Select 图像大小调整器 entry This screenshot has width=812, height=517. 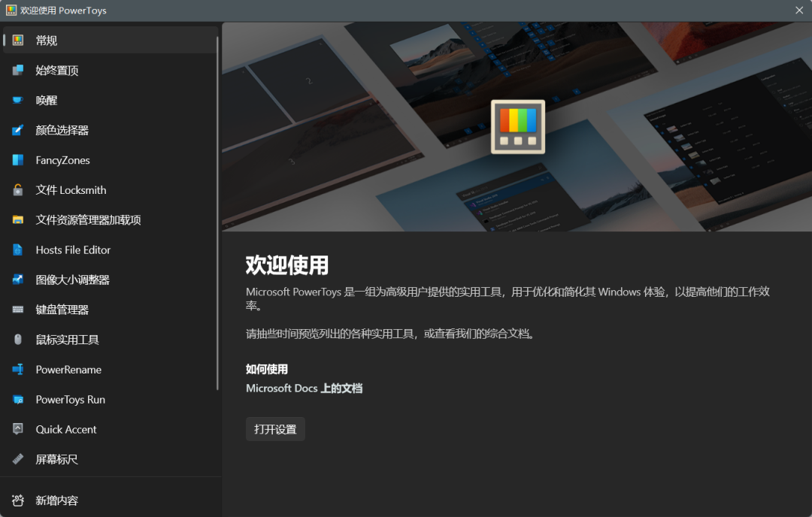[111, 280]
